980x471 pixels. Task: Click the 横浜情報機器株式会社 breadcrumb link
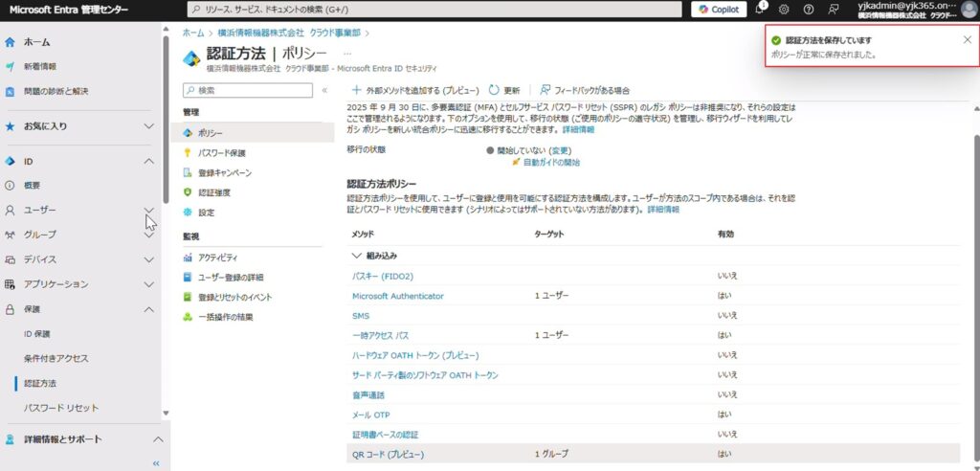click(290, 33)
